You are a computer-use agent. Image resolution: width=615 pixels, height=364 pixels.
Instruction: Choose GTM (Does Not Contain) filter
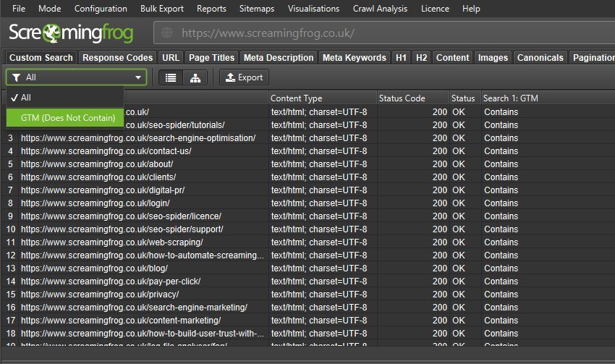coord(68,117)
